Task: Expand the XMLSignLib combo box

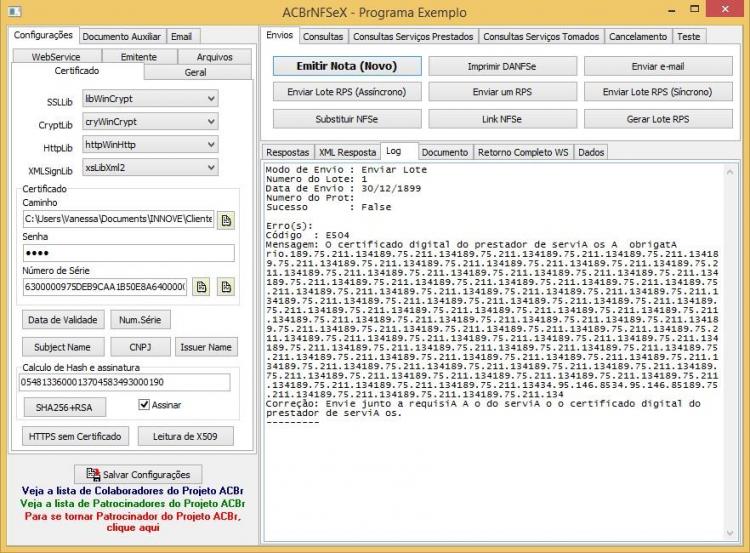Action: coord(150,167)
